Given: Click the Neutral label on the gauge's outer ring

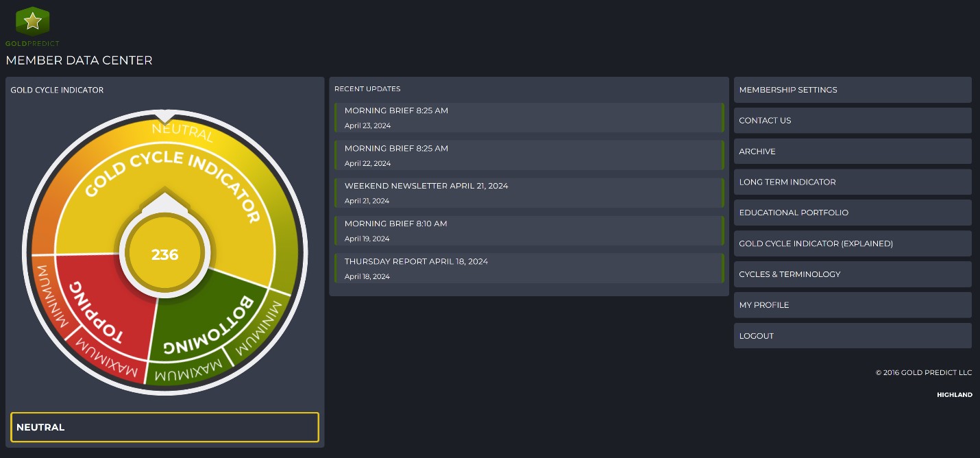Looking at the screenshot, I should (x=182, y=132).
